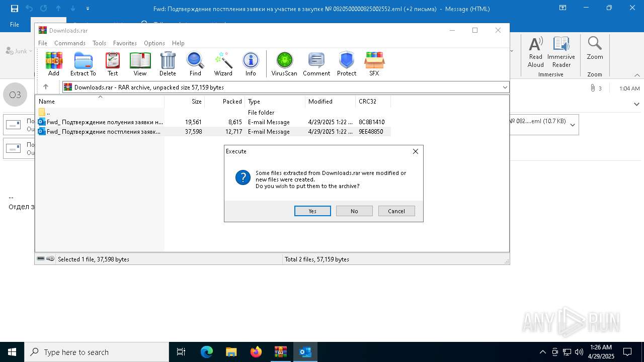Run VirusScan on the archive
644x362 pixels.
(x=284, y=63)
